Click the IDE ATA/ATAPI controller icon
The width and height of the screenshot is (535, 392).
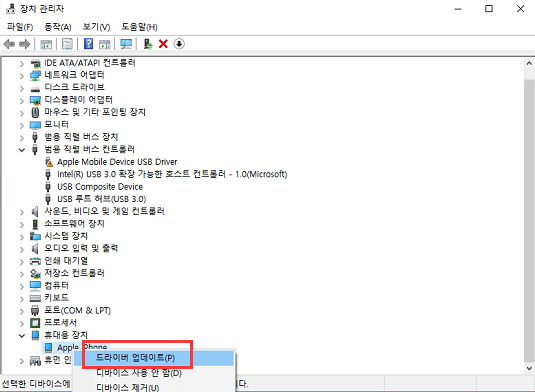[35, 63]
